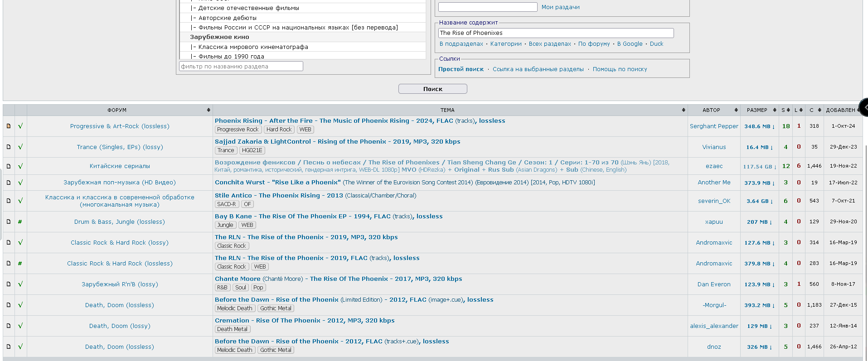
Task: Click the page icon in Phoenix Rising row
Action: point(9,126)
